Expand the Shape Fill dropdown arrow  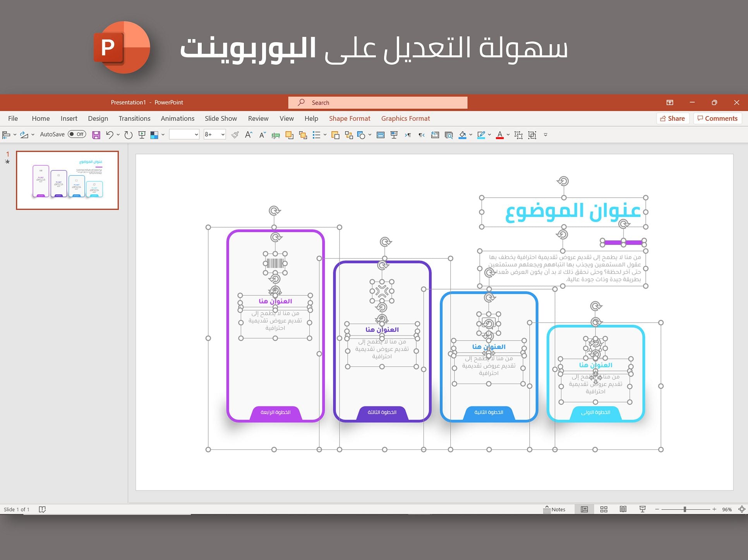471,135
